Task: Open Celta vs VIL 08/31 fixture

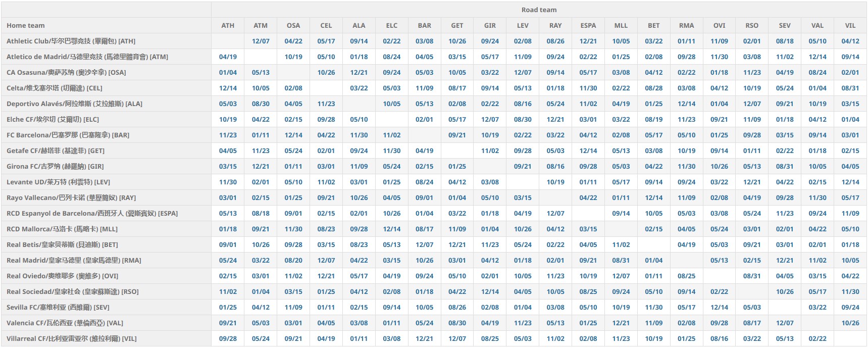Action: coord(850,88)
